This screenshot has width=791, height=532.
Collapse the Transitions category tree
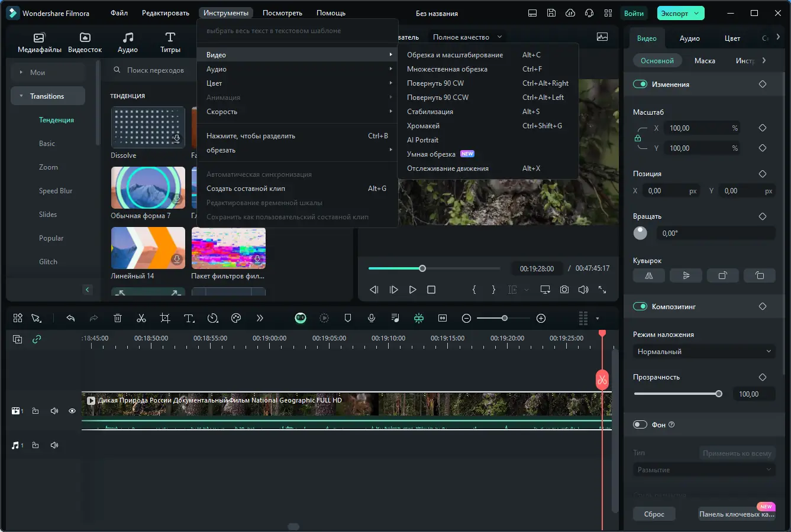tap(21, 96)
